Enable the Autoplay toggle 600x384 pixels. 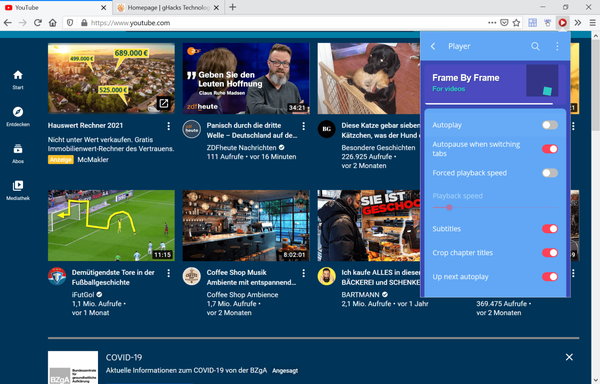pos(550,125)
